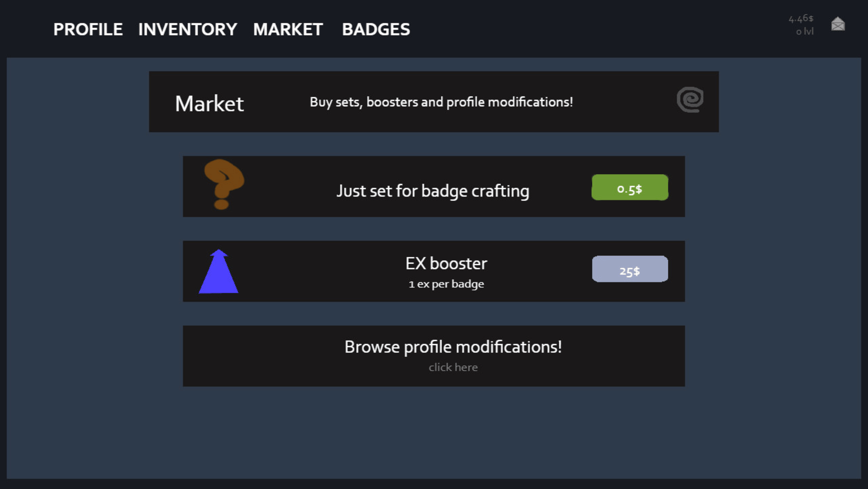Open the PROFILE tab
868x489 pixels.
pyautogui.click(x=88, y=29)
